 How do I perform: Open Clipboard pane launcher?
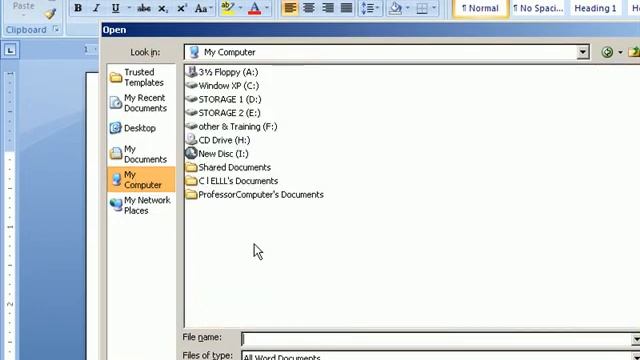(56, 29)
